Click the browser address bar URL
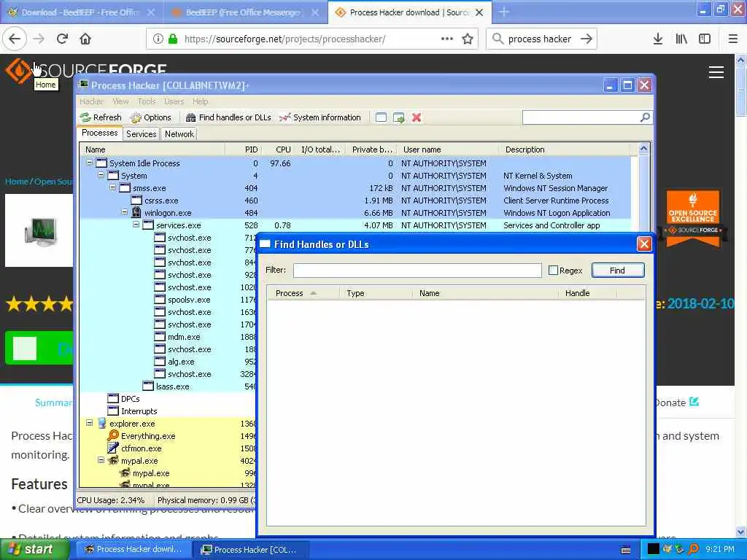 [x=285, y=39]
